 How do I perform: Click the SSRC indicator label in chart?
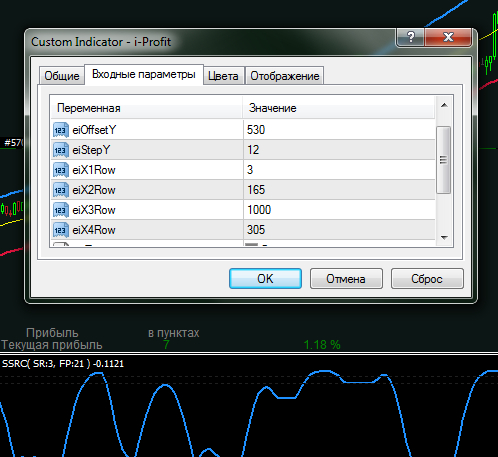63,363
